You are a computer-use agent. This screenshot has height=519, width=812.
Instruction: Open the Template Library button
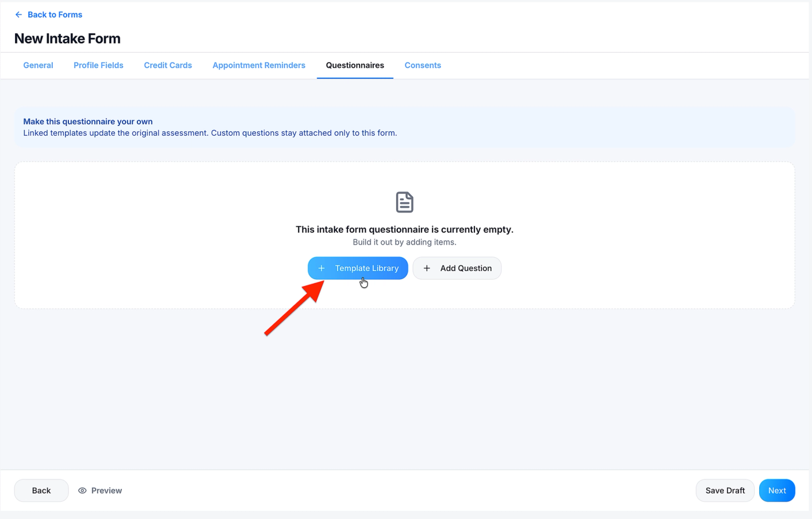coord(358,268)
